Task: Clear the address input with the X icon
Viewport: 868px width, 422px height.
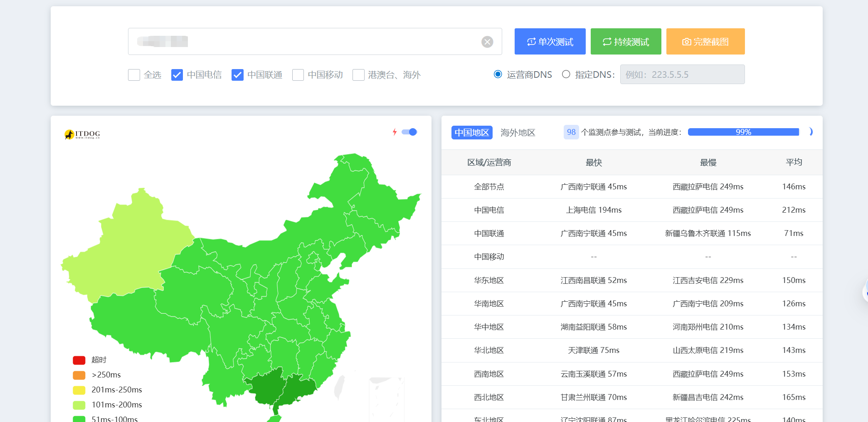Action: (487, 42)
